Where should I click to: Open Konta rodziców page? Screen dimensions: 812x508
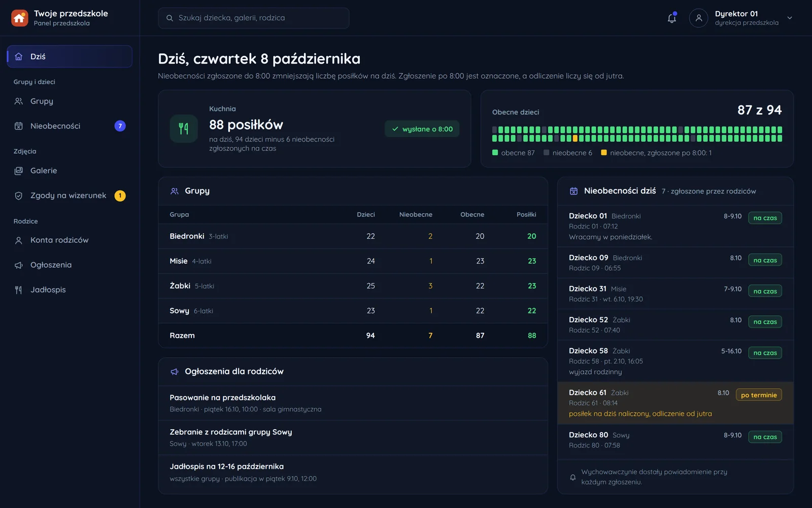click(x=70, y=240)
